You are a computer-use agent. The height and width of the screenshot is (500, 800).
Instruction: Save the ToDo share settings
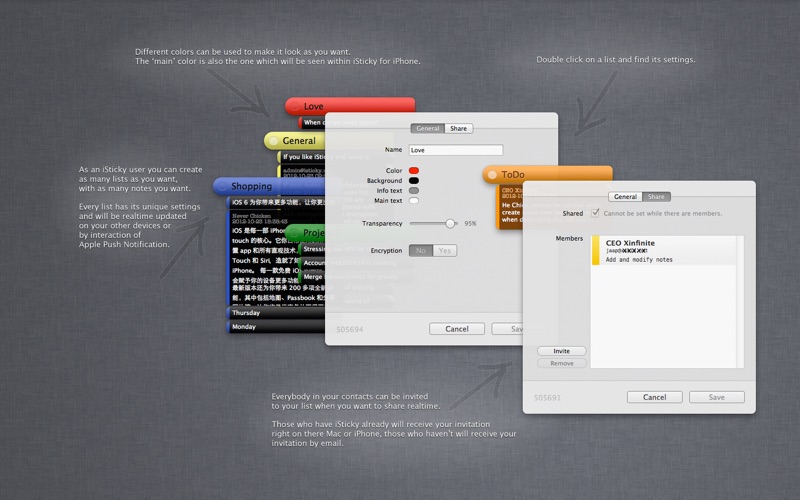(717, 397)
